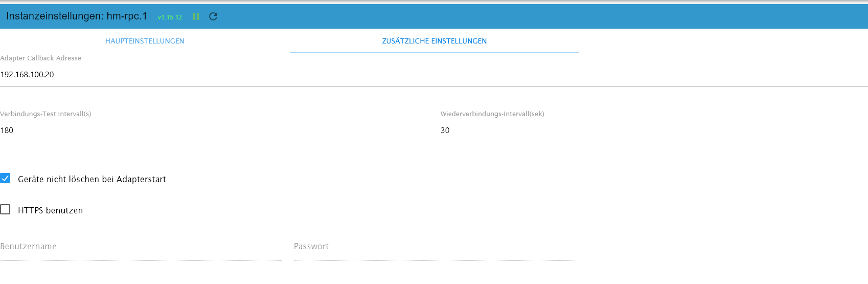Click into the Verbindungs-Test Intervall field

click(x=214, y=130)
